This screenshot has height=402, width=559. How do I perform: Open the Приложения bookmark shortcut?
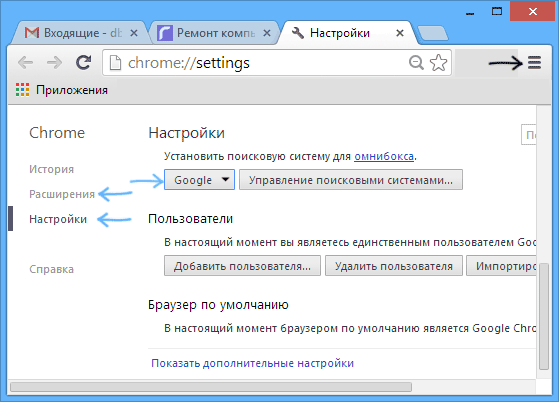(62, 90)
